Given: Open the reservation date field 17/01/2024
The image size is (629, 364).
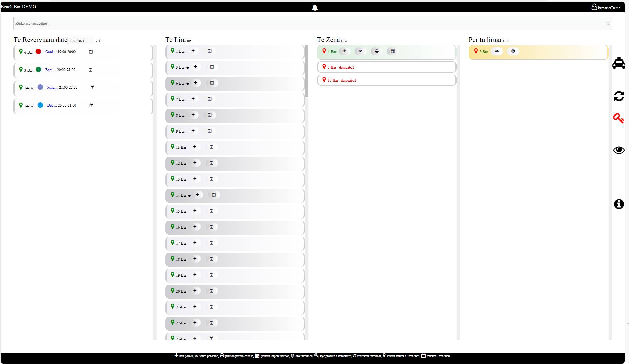Looking at the screenshot, I should (x=81, y=41).
